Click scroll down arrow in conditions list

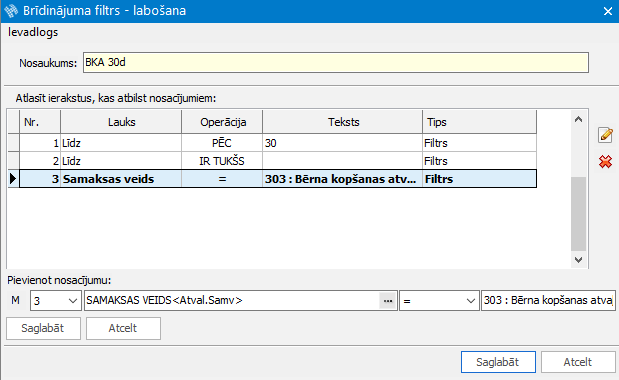tap(578, 260)
